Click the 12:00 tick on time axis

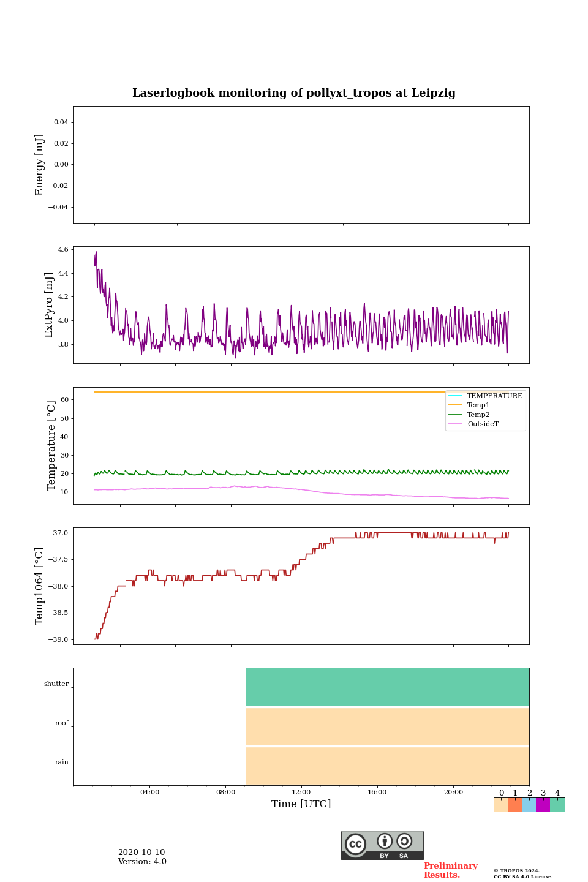coord(301,792)
